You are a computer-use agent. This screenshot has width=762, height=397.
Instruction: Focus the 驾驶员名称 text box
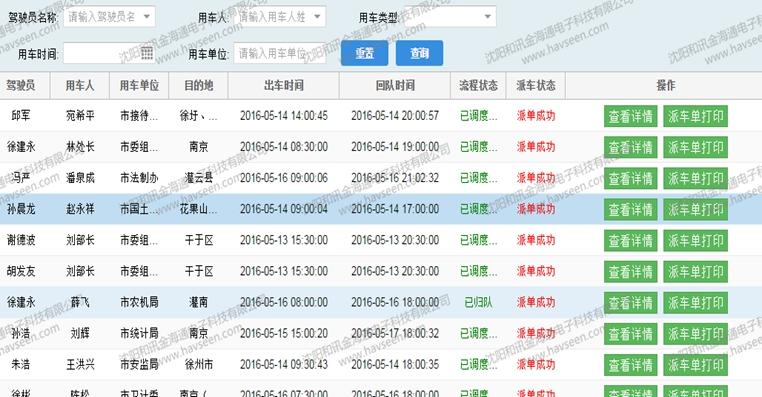click(x=109, y=17)
